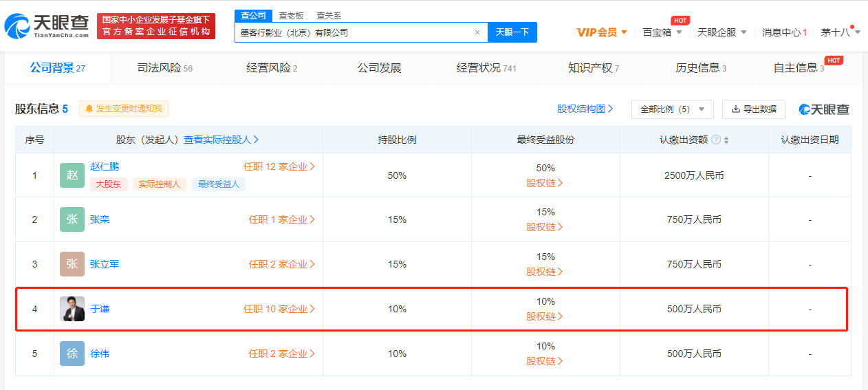Click the 大股东 tag
The height and width of the screenshot is (390, 868).
point(109,184)
